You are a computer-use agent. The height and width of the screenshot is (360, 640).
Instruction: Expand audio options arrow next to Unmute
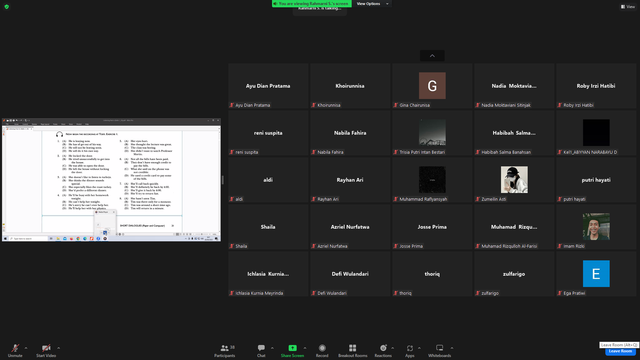(26, 348)
